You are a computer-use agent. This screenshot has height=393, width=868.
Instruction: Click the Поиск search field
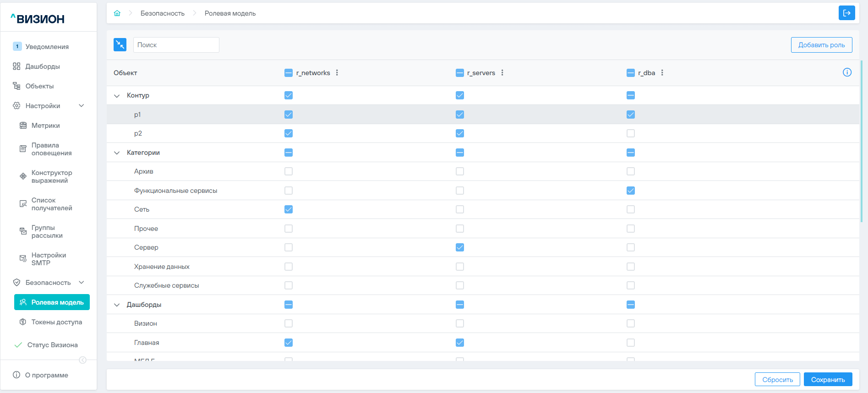176,45
